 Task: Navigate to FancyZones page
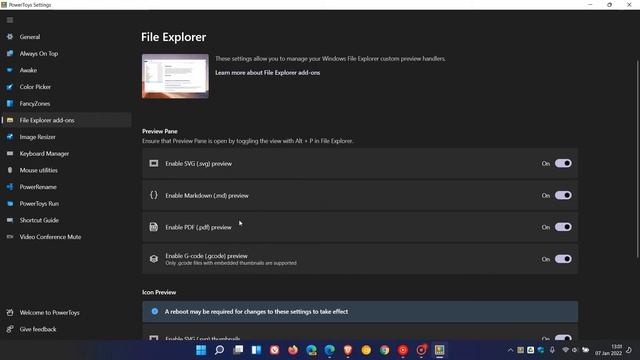(65, 104)
